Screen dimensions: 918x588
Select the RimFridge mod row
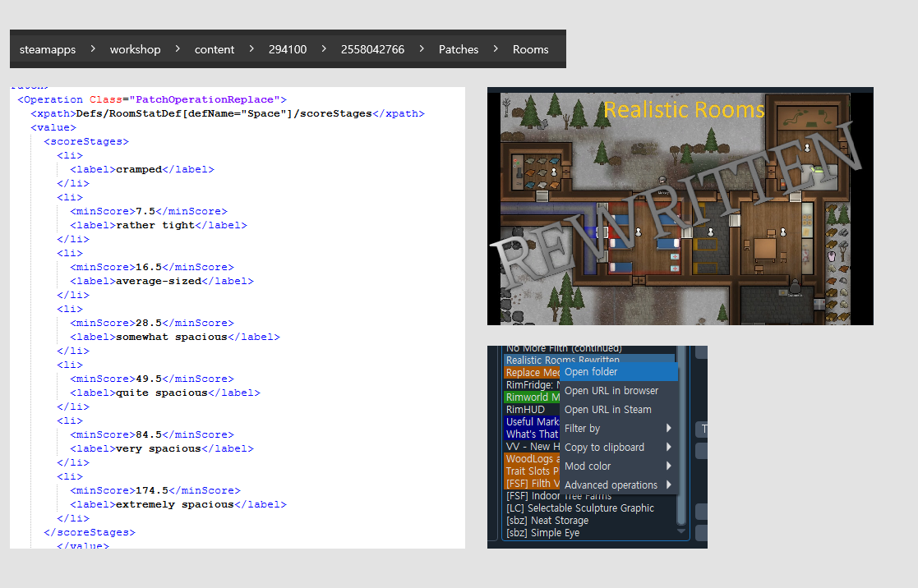point(533,385)
